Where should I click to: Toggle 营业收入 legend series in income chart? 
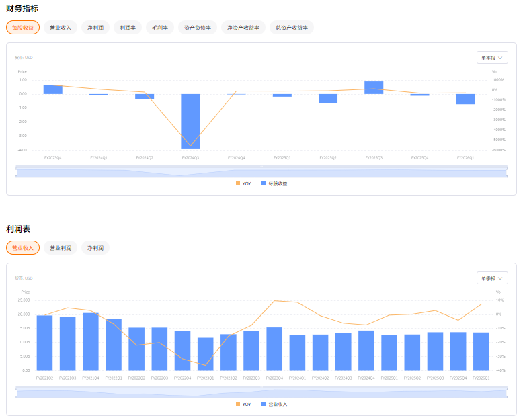274,404
